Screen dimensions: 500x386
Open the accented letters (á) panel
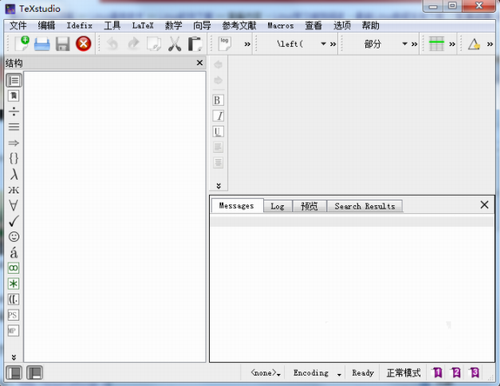[x=14, y=252]
